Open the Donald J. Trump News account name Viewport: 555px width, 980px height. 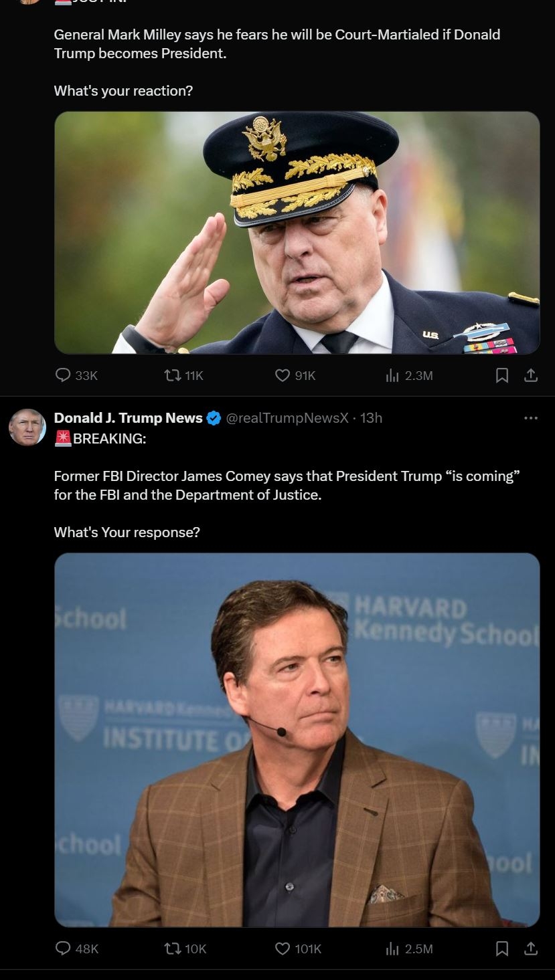point(128,418)
